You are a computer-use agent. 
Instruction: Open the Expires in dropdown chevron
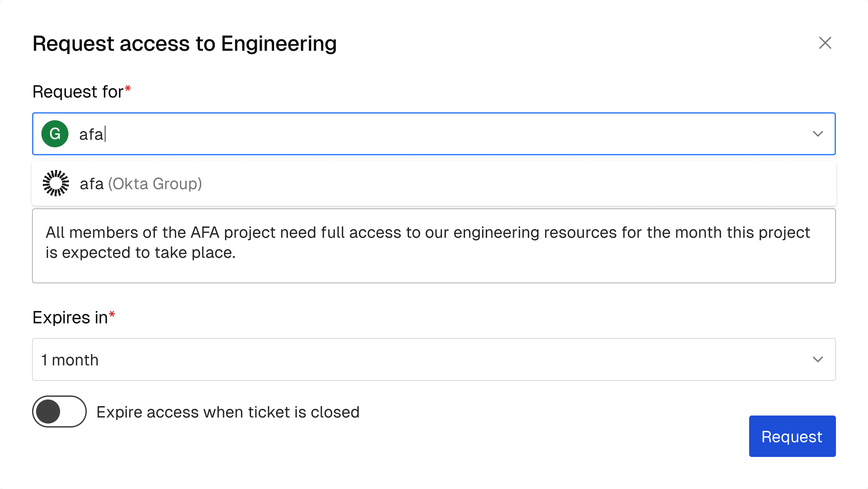pos(818,359)
